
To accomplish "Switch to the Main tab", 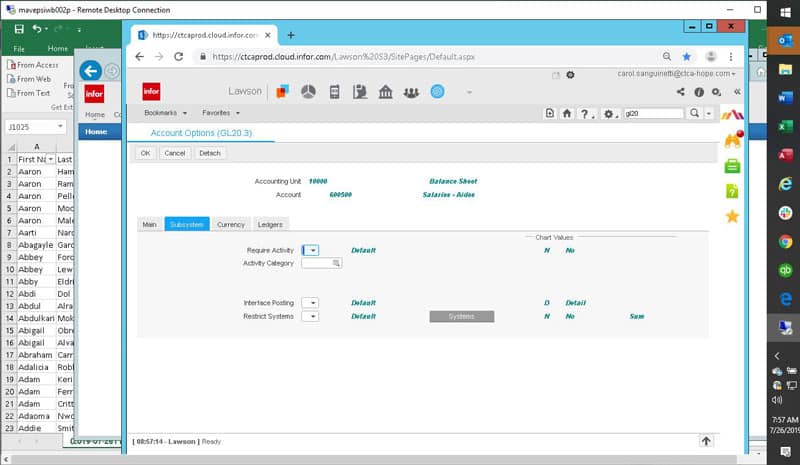I will [x=149, y=225].
